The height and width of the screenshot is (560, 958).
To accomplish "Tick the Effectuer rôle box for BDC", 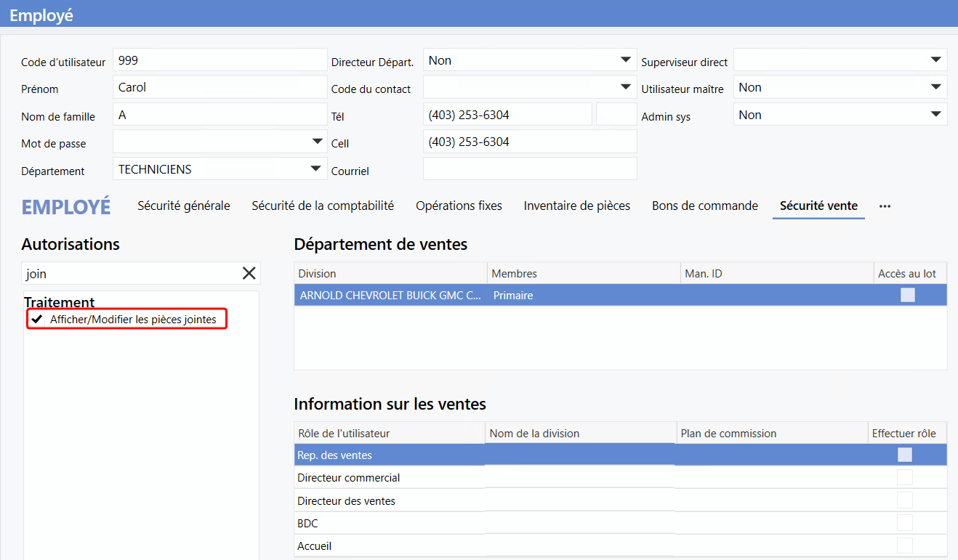I will coord(904,523).
